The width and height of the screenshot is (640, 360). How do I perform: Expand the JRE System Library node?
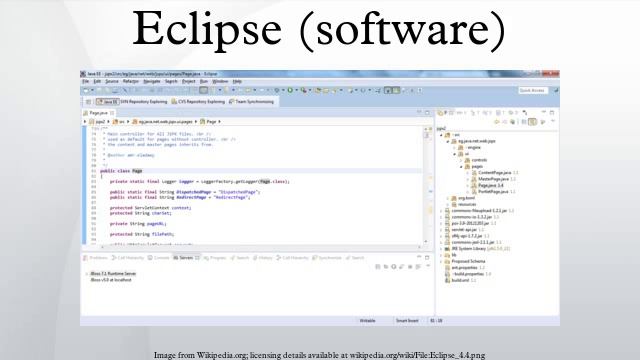441,249
